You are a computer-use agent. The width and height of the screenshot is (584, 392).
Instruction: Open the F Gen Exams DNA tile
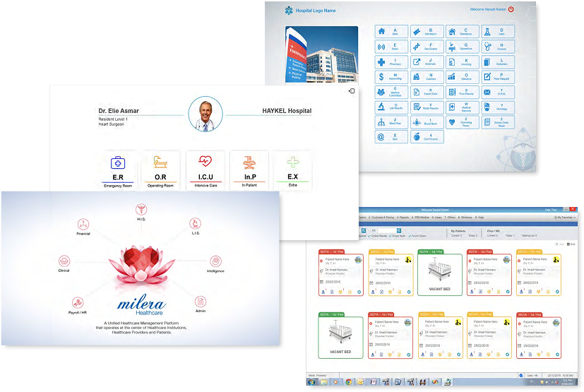[x=427, y=47]
